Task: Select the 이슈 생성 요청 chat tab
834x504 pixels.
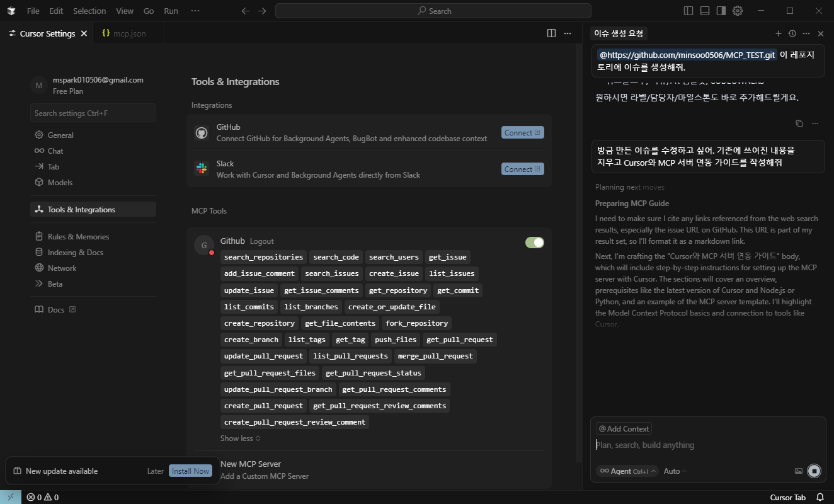Action: click(619, 33)
